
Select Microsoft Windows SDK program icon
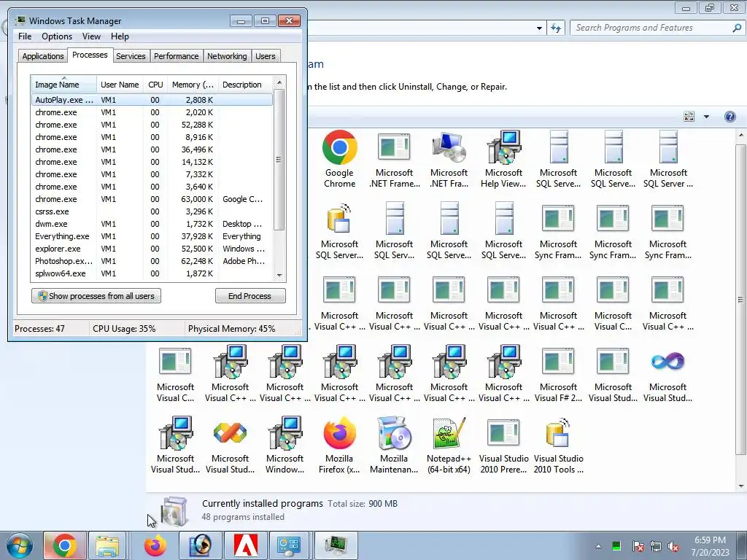pyautogui.click(x=285, y=446)
